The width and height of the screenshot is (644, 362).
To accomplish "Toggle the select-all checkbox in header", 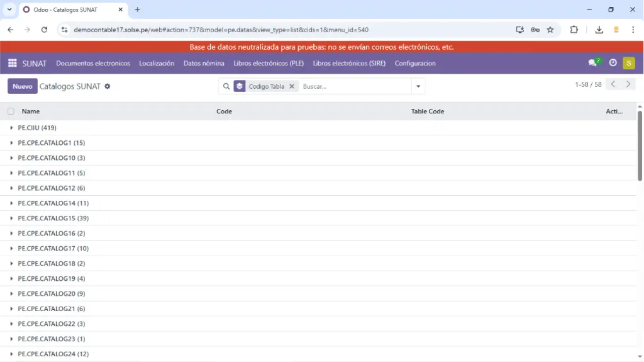I will (x=11, y=111).
